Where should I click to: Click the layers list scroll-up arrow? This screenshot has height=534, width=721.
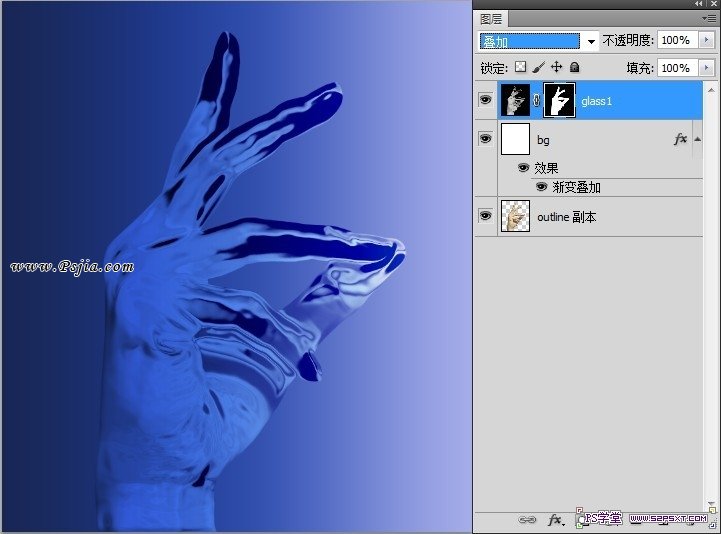711,90
